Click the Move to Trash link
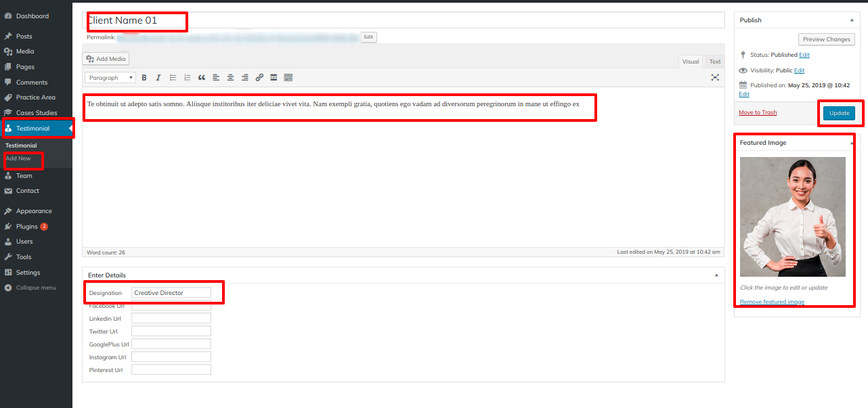 758,112
